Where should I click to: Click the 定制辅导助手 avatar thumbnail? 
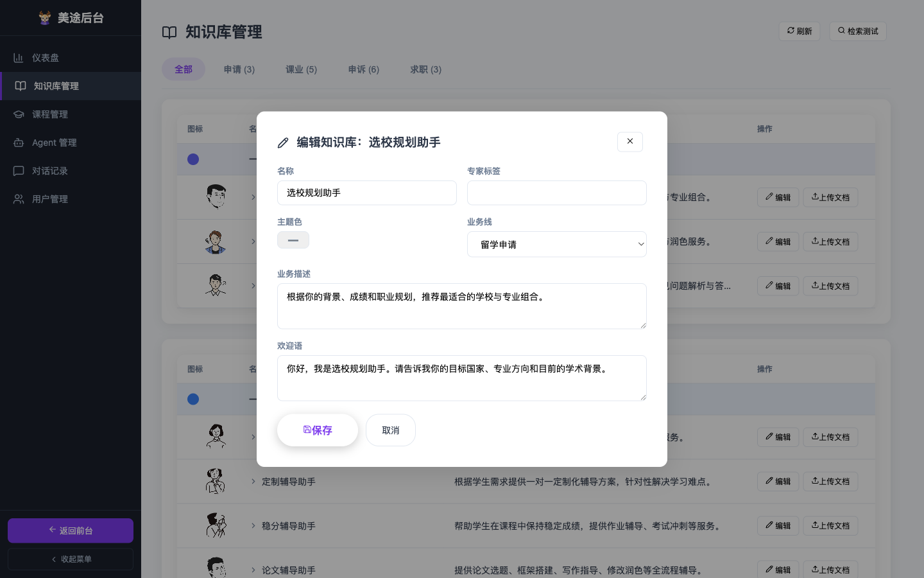click(x=216, y=481)
